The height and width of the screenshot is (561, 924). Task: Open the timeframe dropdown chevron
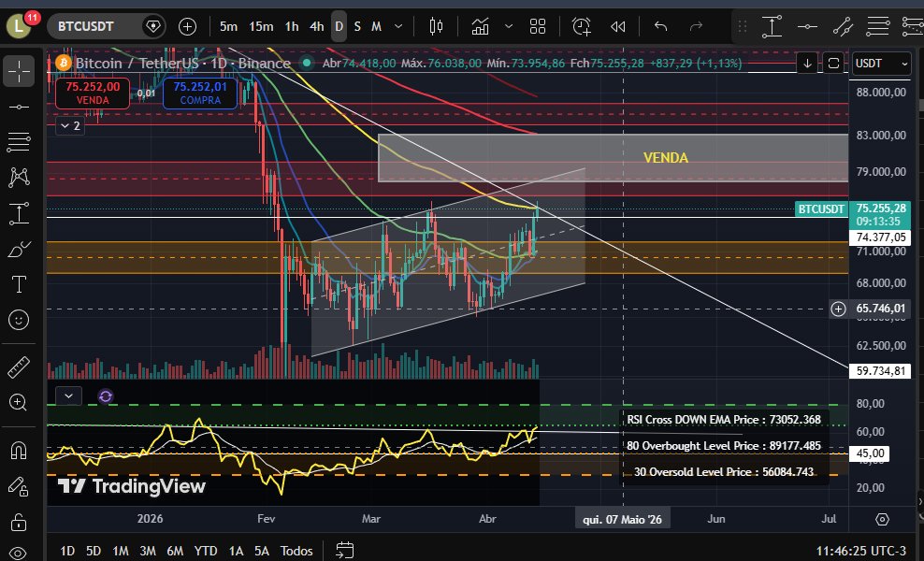(397, 26)
